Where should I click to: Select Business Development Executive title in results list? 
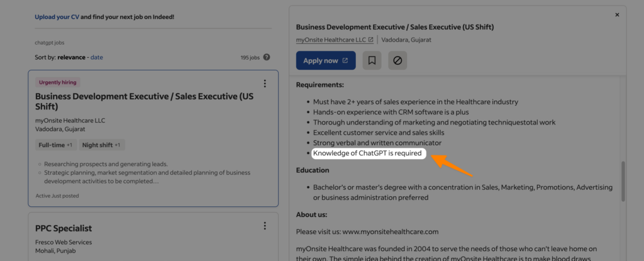click(x=144, y=101)
